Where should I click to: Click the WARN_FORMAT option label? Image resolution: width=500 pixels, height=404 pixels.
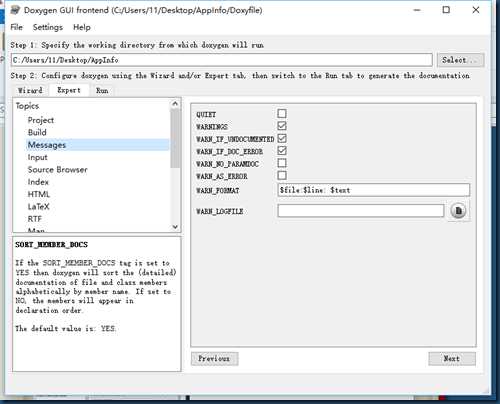pos(218,191)
